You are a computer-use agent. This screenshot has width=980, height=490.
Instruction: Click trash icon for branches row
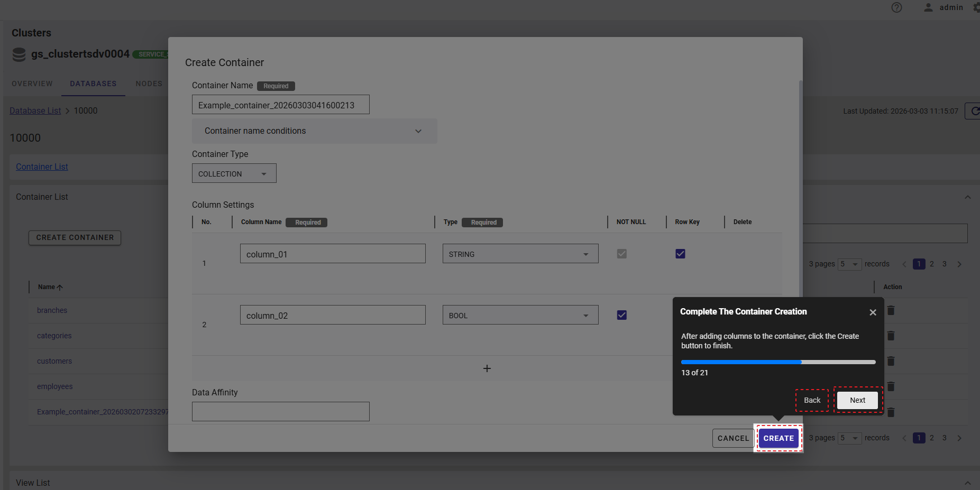pyautogui.click(x=891, y=310)
